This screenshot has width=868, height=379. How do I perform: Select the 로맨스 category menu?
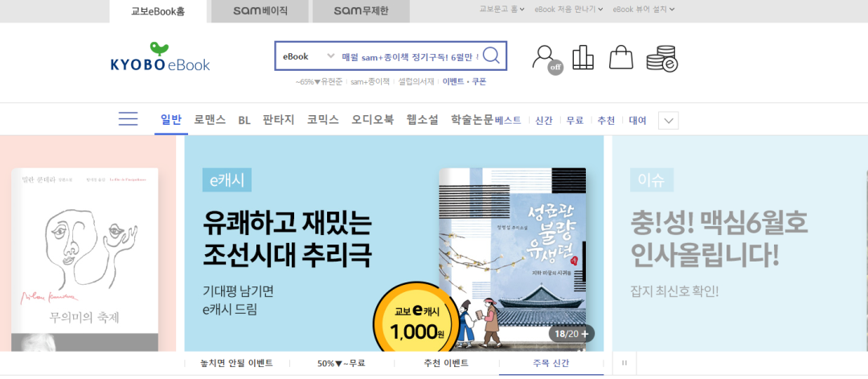(210, 119)
